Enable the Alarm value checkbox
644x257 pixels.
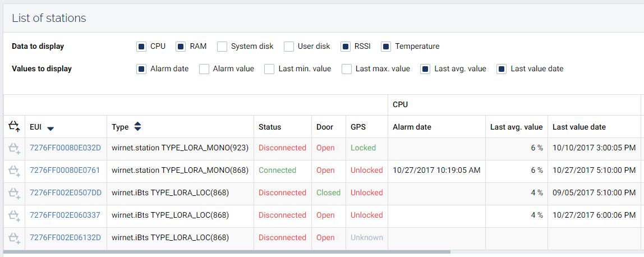(x=204, y=69)
